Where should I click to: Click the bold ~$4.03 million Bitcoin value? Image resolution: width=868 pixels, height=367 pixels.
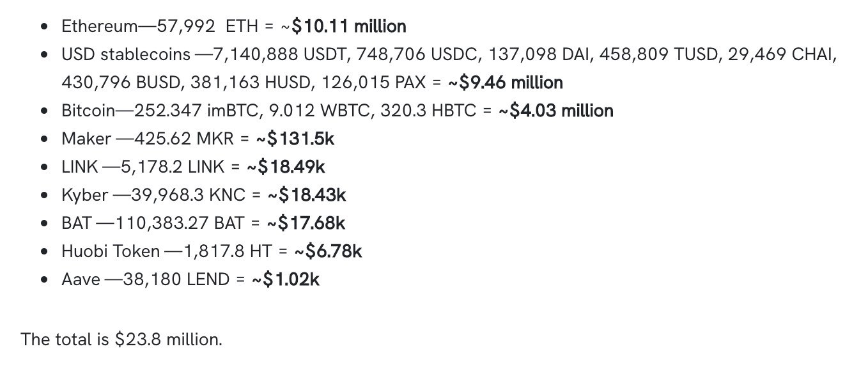pyautogui.click(x=555, y=111)
